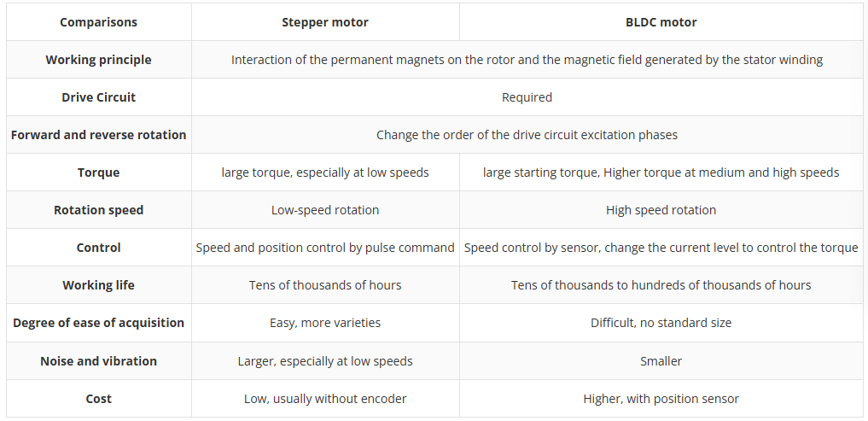Click the Working life row label
Image resolution: width=868 pixels, height=421 pixels.
click(98, 285)
